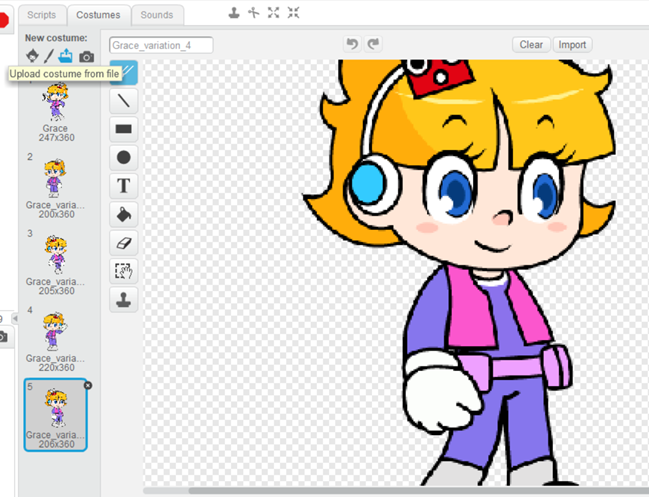Delete costume 5 with the x button
The image size is (649, 497).
(87, 385)
